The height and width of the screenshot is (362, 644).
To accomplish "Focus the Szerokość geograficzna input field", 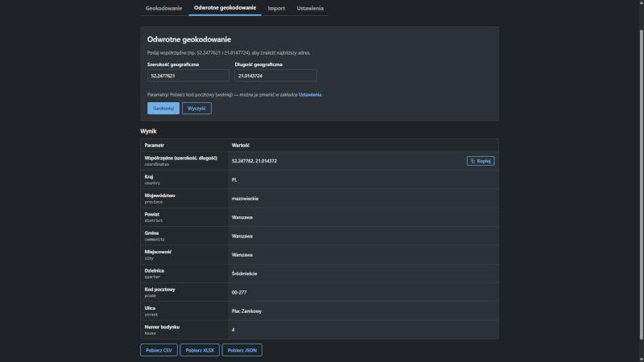I will coord(188,76).
